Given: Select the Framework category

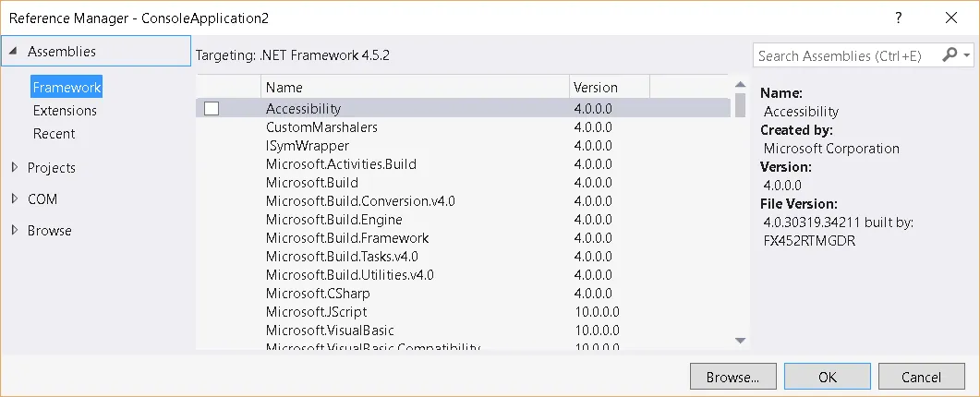Looking at the screenshot, I should [x=66, y=88].
